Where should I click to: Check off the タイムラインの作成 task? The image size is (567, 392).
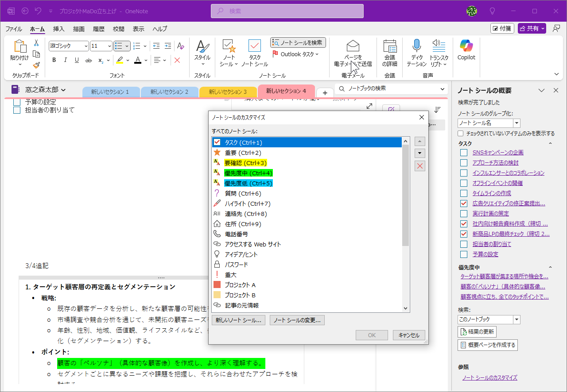click(463, 193)
